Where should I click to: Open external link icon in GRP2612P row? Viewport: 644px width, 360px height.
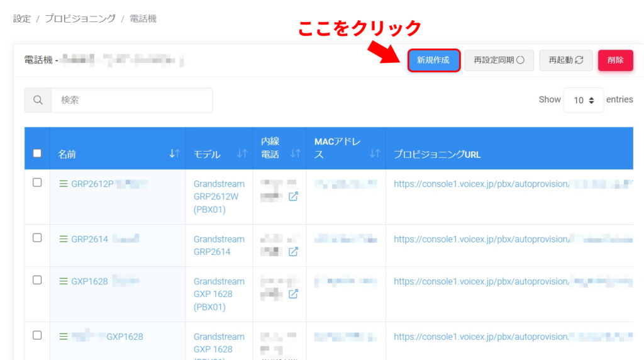tap(293, 196)
